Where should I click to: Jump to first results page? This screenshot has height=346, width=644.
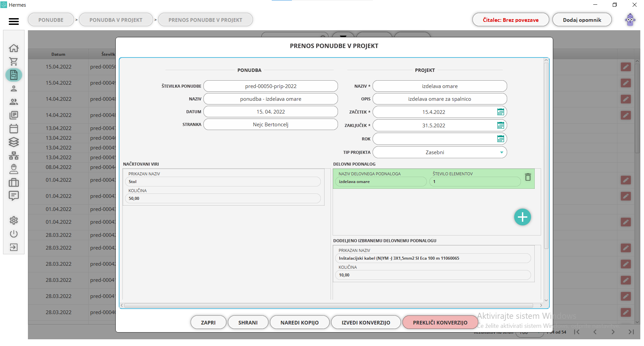pyautogui.click(x=577, y=332)
